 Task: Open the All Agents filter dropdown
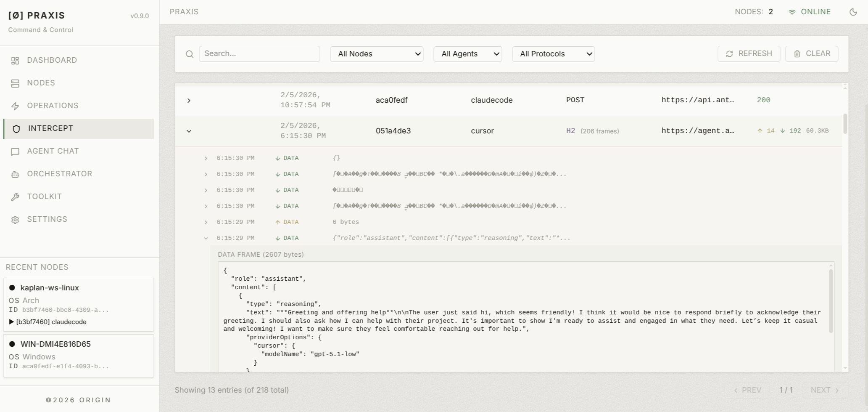pos(467,54)
